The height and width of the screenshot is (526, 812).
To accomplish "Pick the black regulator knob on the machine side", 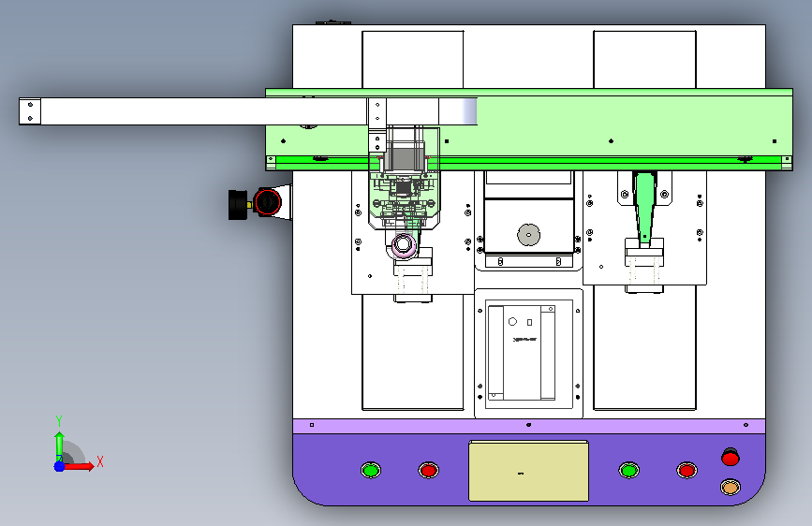I will [x=238, y=205].
